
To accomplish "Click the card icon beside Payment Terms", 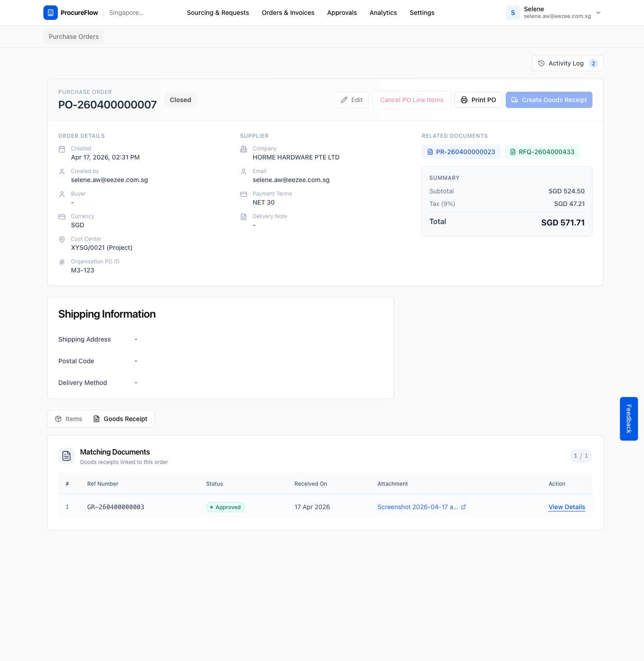I will (244, 194).
